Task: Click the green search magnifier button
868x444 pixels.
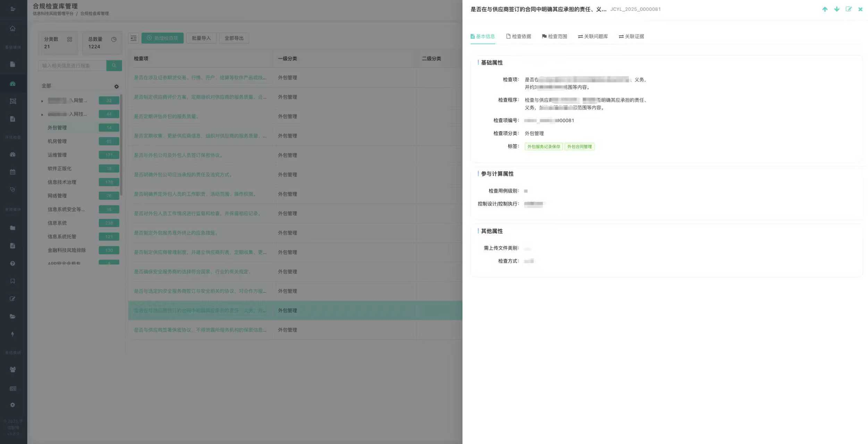Action: [x=114, y=66]
